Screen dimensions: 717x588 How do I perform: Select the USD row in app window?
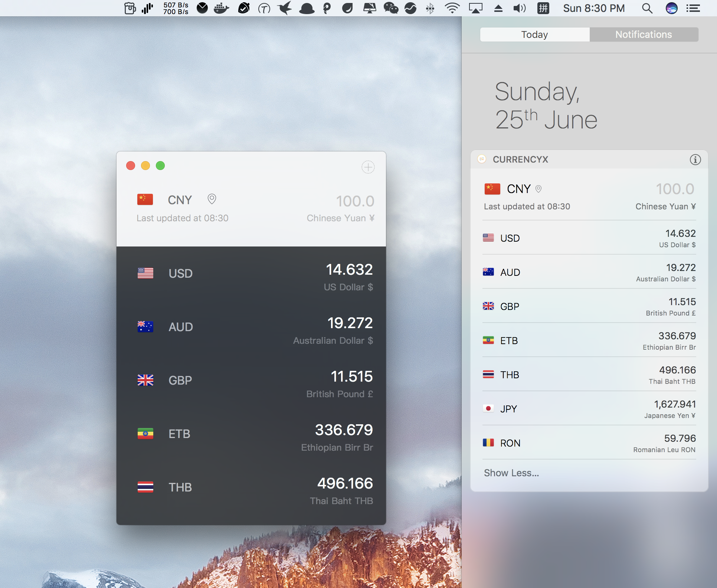pos(251,274)
